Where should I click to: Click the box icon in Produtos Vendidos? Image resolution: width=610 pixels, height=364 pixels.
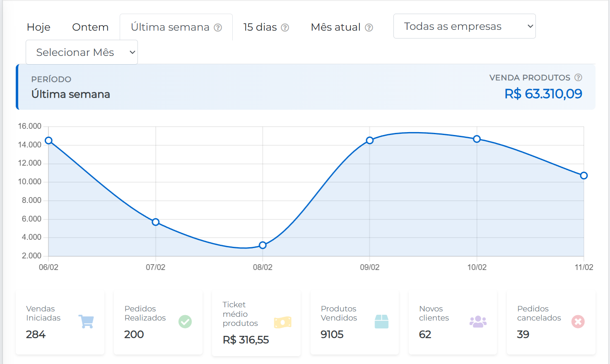(381, 321)
